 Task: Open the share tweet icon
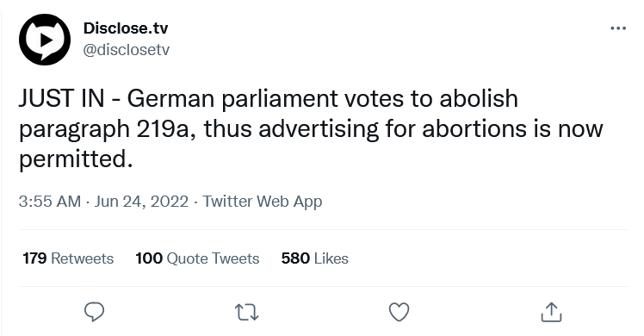click(551, 312)
